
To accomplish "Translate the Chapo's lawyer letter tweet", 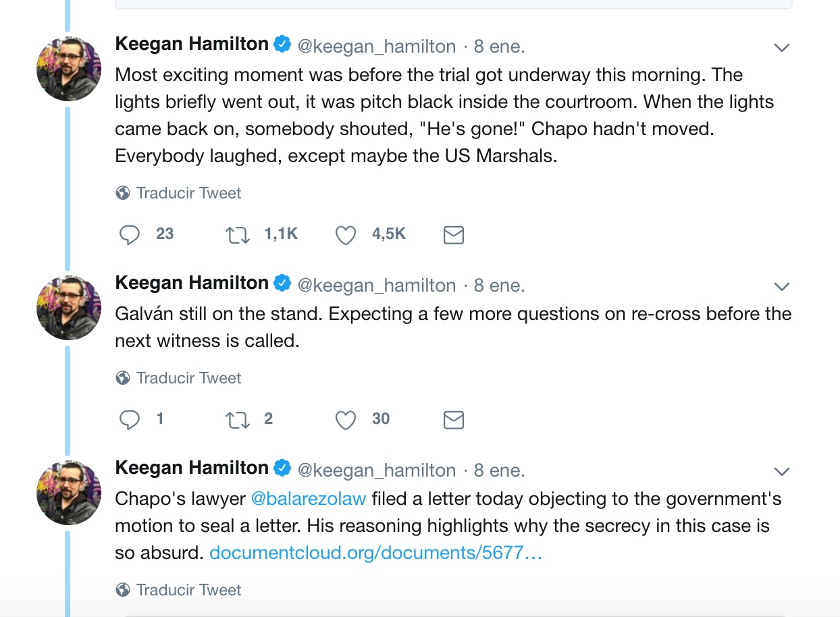I will point(179,590).
